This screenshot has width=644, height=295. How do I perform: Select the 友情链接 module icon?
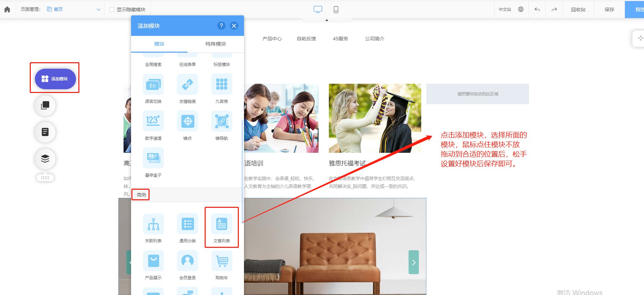point(188,84)
